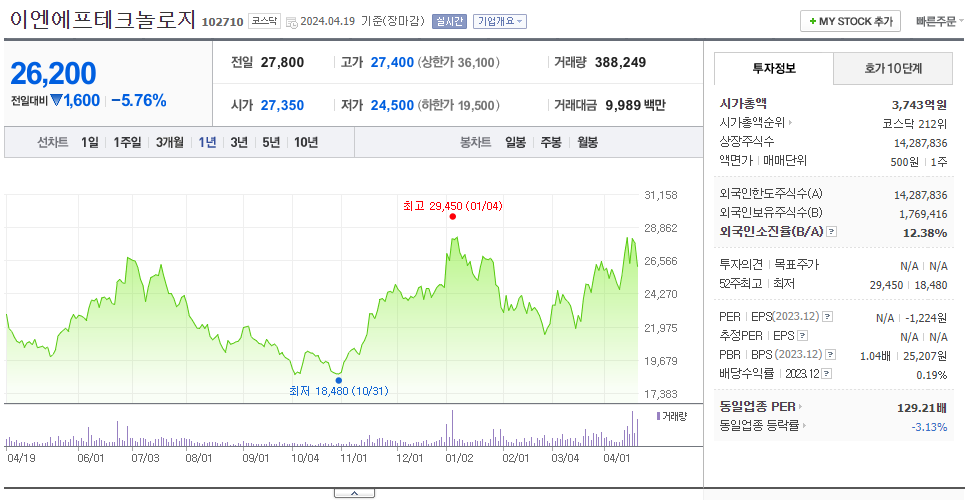Click the blue 최저 18,480 low marker dot
The width and height of the screenshot is (968, 500).
point(338,380)
